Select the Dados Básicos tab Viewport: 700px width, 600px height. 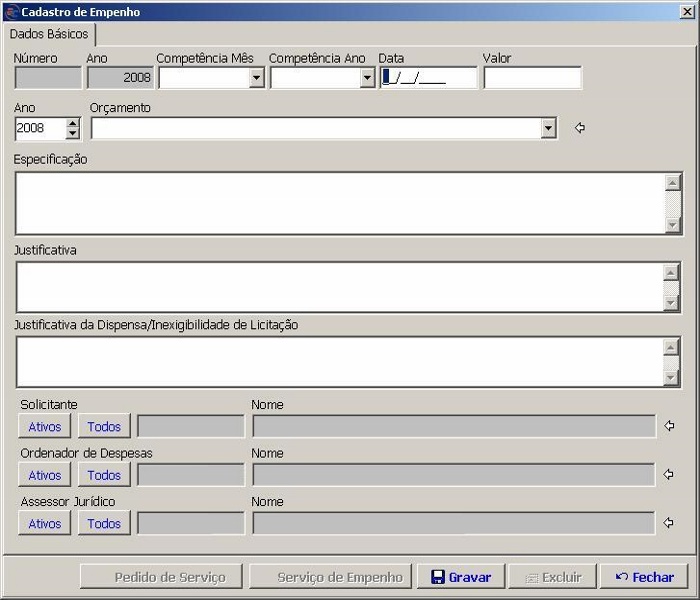pos(49,34)
